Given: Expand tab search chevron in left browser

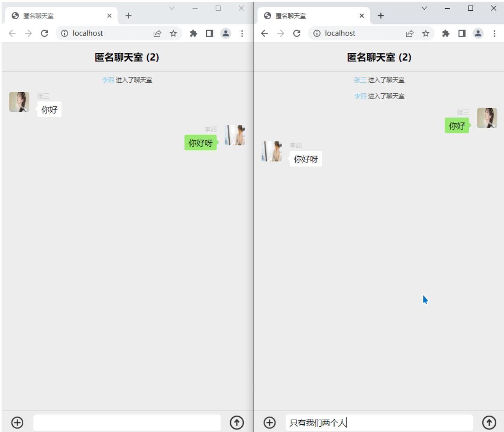Looking at the screenshot, I should click(172, 8).
